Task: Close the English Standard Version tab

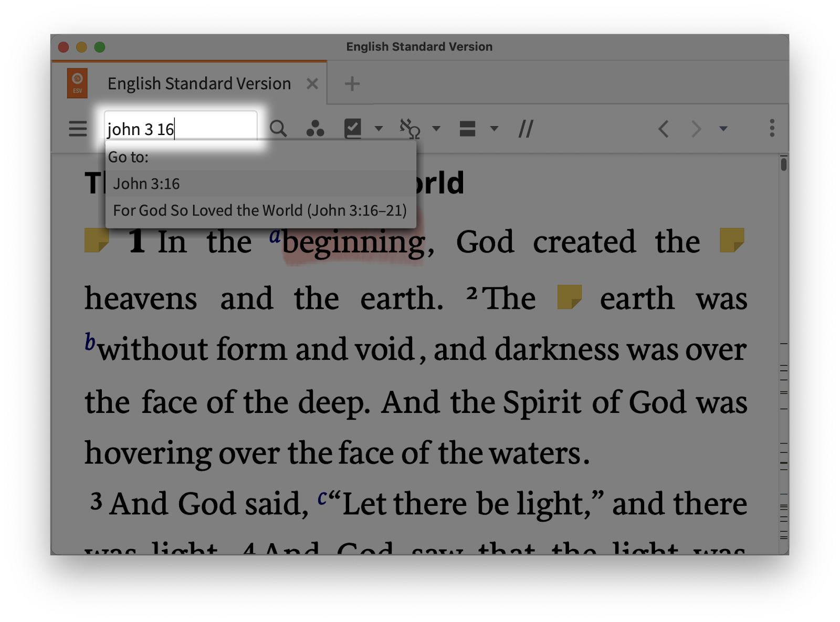Action: pos(312,84)
